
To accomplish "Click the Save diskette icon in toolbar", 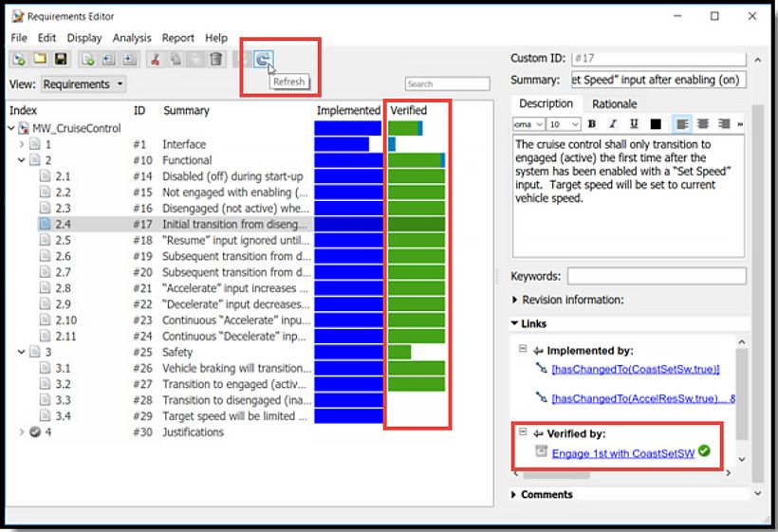I will point(61,60).
